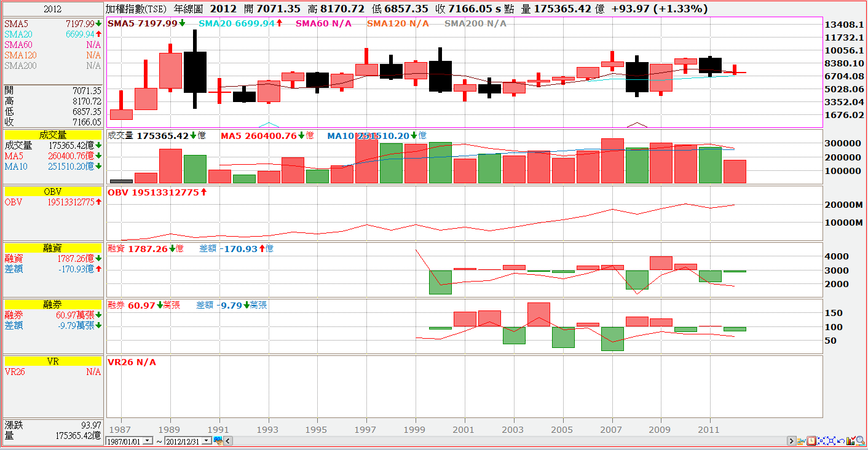Click the chart legend SMA5 7197.99 label
The width and height of the screenshot is (868, 450).
pos(146,23)
